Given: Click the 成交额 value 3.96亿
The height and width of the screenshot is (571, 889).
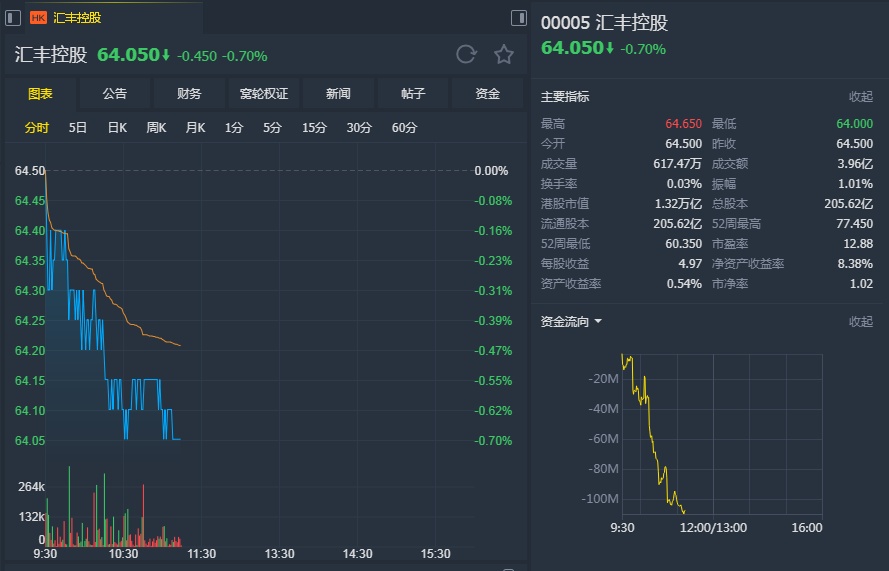Looking at the screenshot, I should [x=855, y=164].
